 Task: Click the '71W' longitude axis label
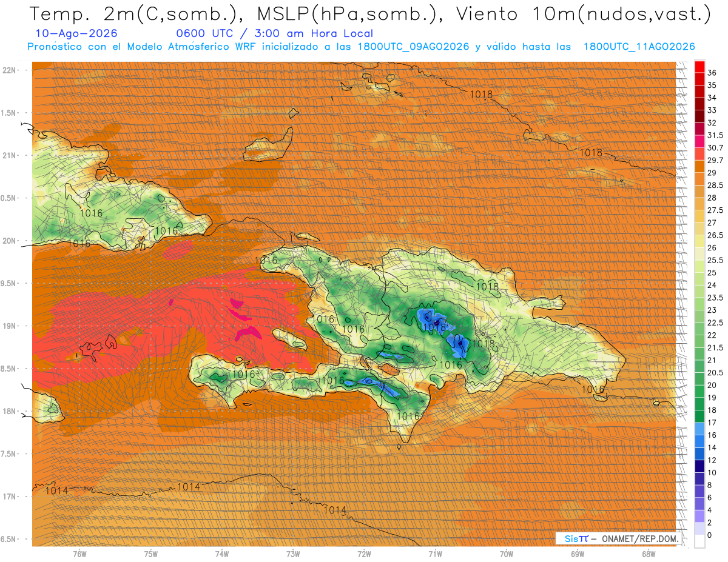tap(435, 555)
